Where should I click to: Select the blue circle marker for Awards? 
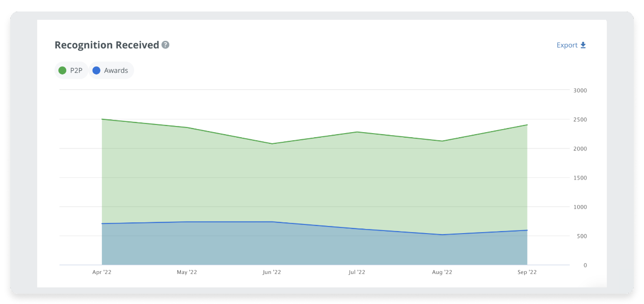(96, 70)
